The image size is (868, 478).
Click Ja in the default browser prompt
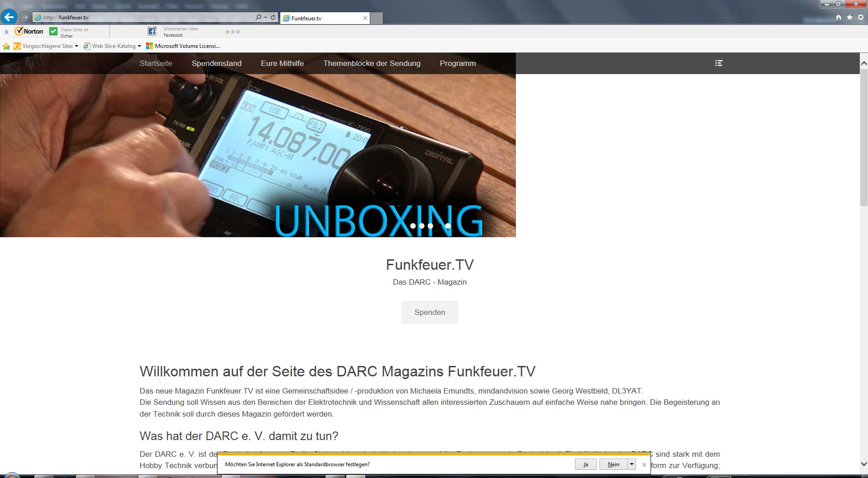586,464
